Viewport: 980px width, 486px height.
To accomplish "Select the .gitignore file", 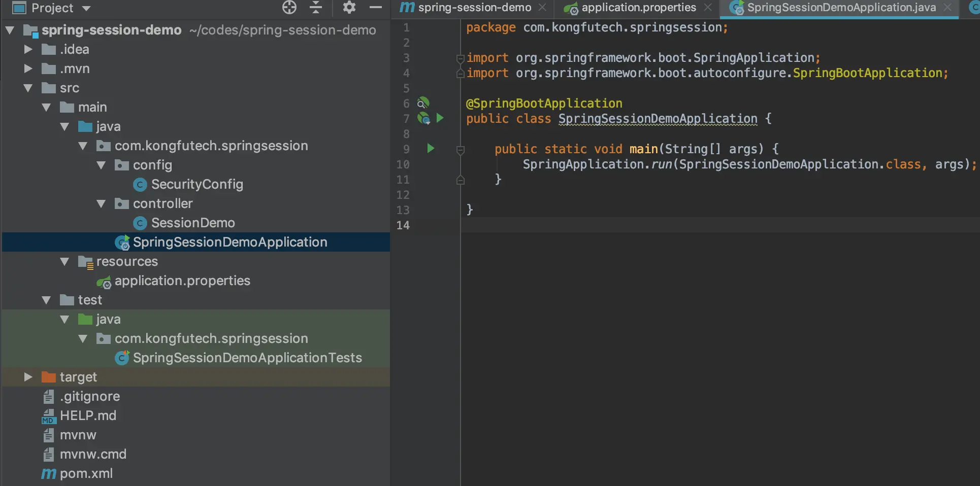I will click(90, 397).
